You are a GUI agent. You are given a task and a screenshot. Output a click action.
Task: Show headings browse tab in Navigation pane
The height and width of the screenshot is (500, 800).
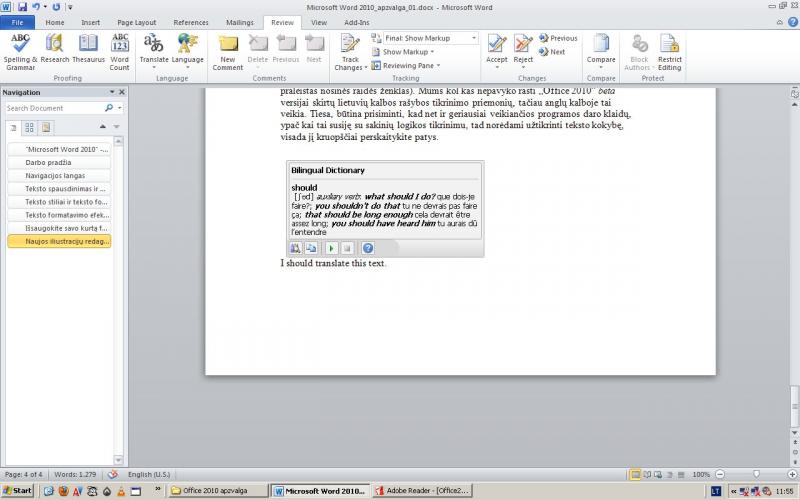click(13, 128)
